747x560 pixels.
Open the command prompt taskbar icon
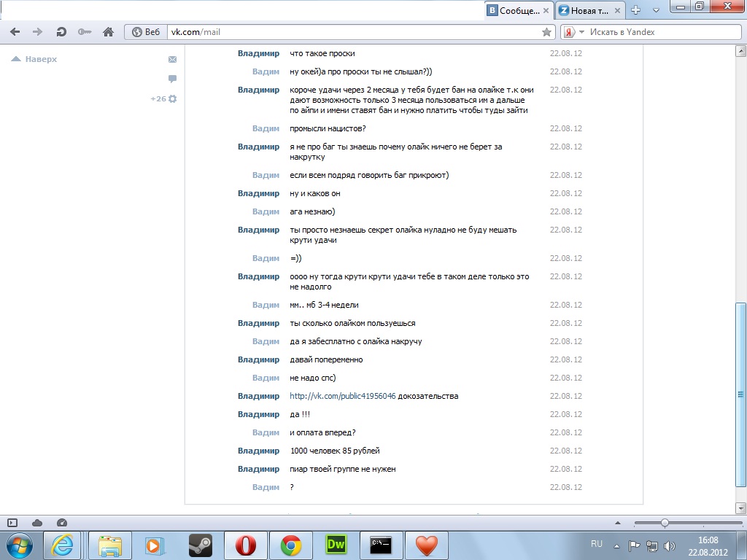(381, 545)
